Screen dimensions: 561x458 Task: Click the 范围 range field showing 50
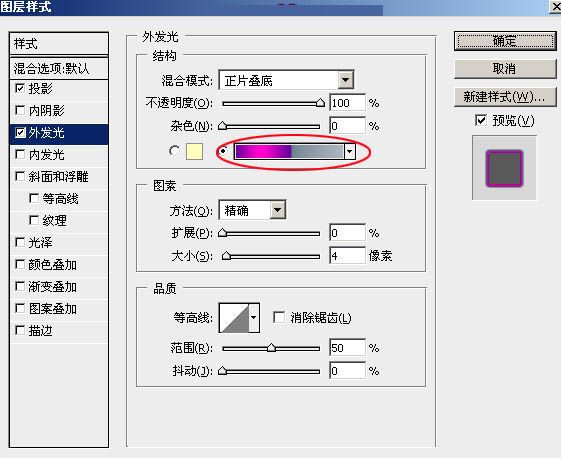click(347, 348)
